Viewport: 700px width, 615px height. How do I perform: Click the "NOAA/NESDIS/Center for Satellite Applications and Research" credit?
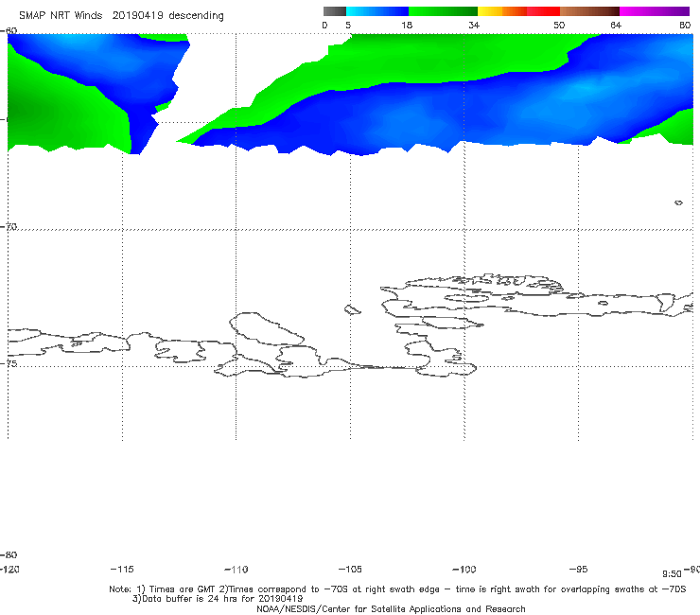pos(391,609)
